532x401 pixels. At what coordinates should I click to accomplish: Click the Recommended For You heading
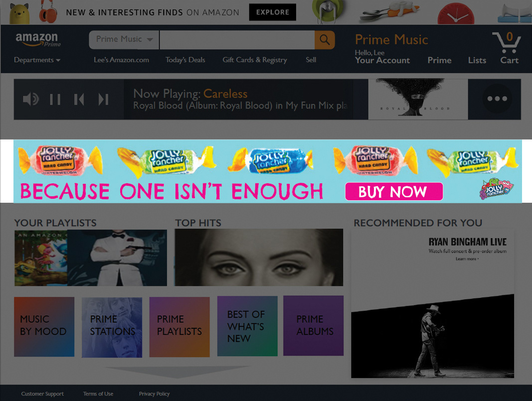tap(418, 223)
